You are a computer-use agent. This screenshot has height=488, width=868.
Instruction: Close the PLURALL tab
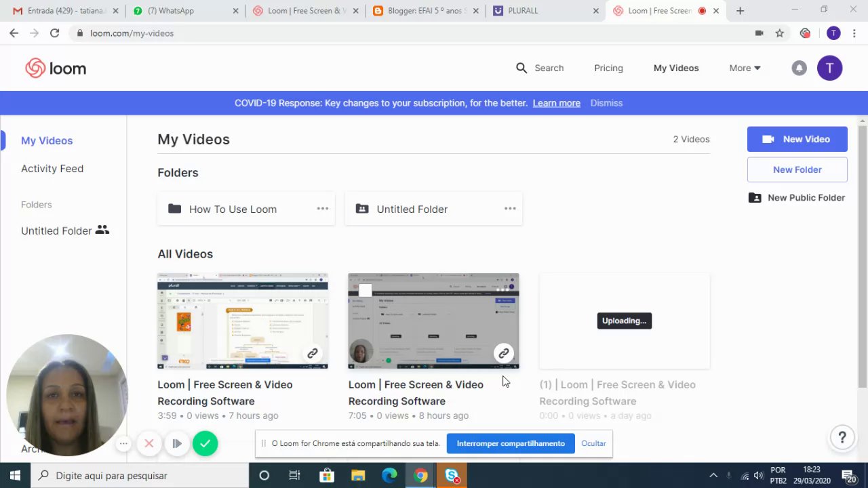point(595,11)
